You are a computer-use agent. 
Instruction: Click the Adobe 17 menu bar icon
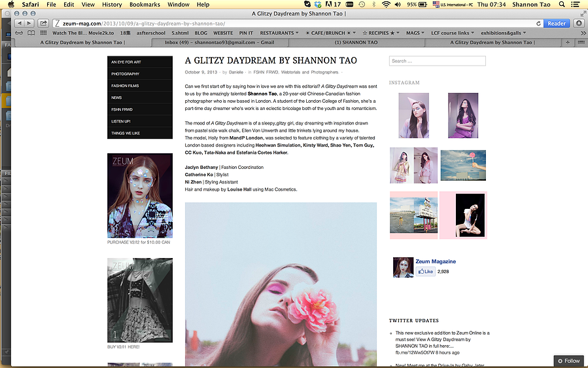click(333, 5)
